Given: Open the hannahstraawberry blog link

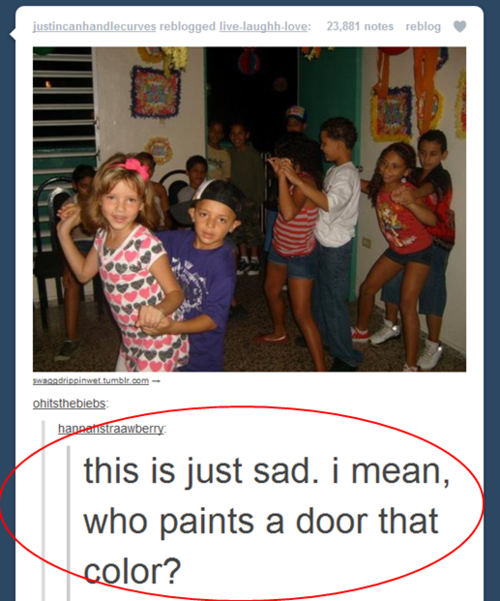Looking at the screenshot, I should click(110, 429).
